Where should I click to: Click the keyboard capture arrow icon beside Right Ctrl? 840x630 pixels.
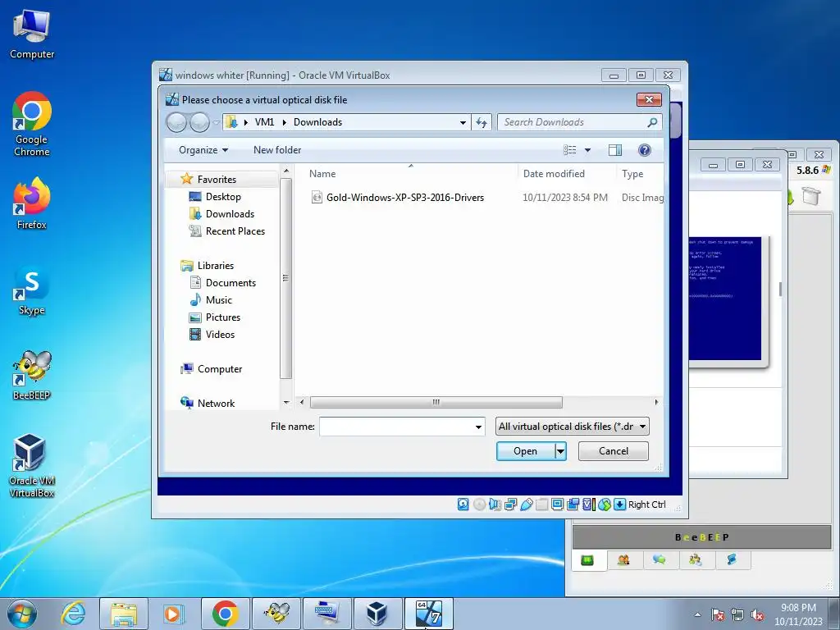(620, 504)
